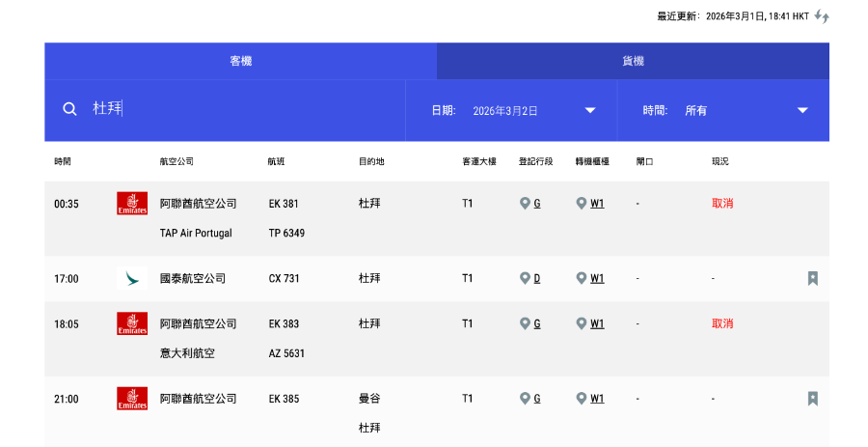Click the search field containing 杜拜
868x447 pixels.
tap(241, 110)
